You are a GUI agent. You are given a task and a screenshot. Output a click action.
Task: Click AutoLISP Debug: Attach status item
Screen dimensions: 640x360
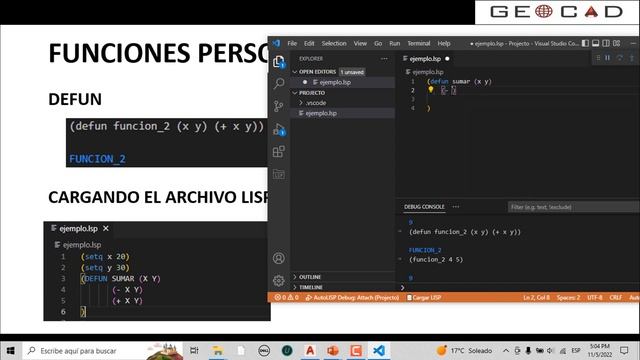(352, 298)
